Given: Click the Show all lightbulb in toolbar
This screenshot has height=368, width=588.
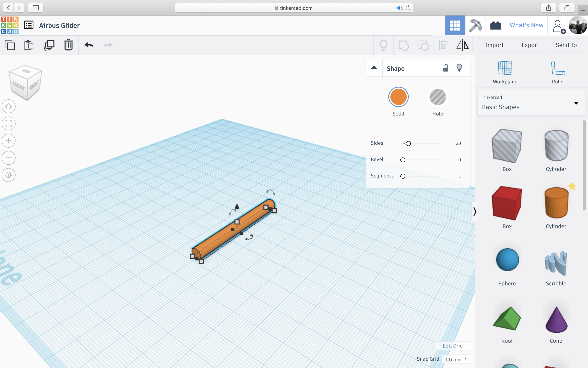Looking at the screenshot, I should (x=383, y=45).
